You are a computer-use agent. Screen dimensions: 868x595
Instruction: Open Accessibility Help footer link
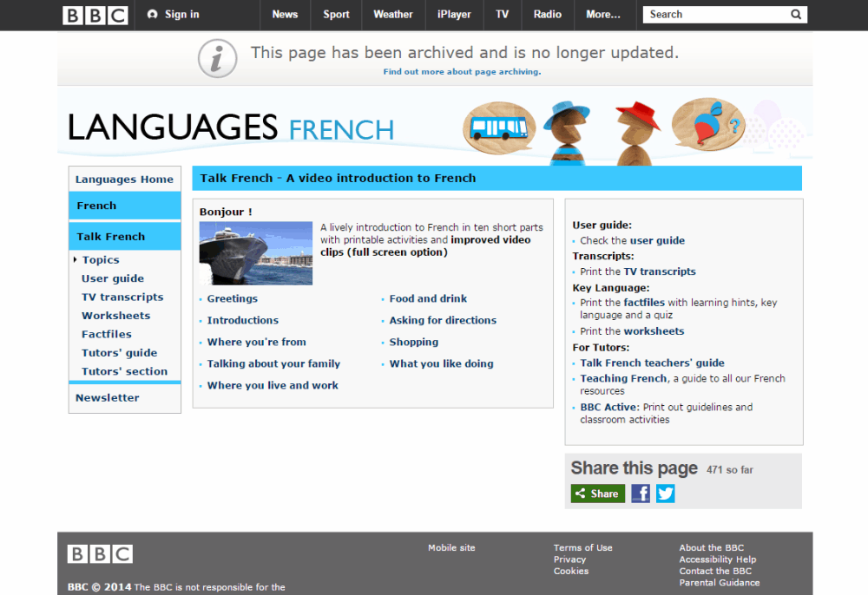click(x=718, y=559)
